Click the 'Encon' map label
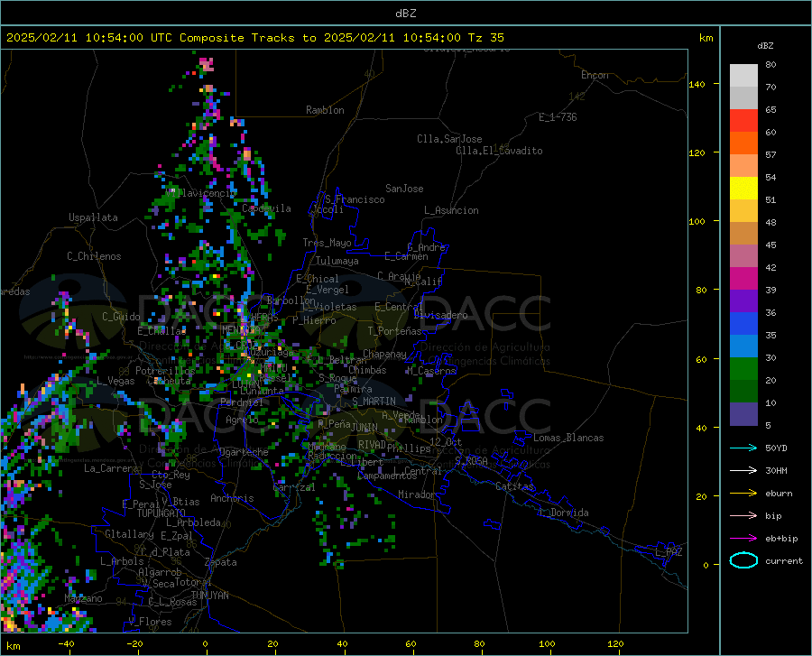Image resolution: width=812 pixels, height=656 pixels. [x=595, y=75]
